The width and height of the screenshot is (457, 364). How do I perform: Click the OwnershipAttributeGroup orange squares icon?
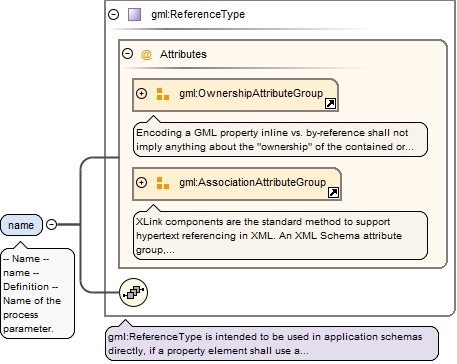pos(163,94)
